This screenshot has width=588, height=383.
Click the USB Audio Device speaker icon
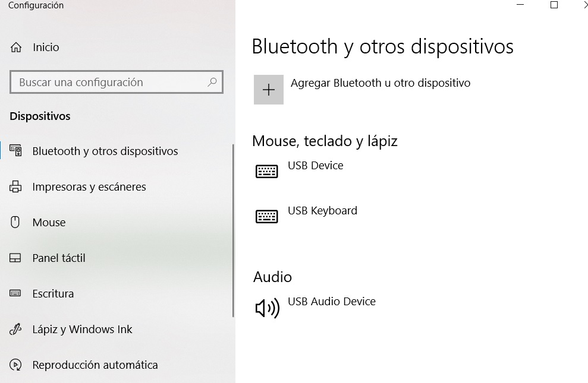(267, 308)
